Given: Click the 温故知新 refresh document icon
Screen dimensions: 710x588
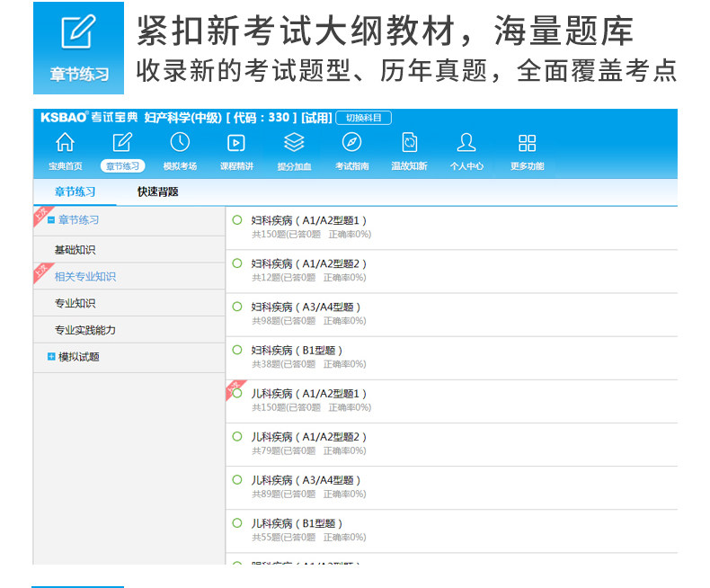Looking at the screenshot, I should tap(409, 142).
